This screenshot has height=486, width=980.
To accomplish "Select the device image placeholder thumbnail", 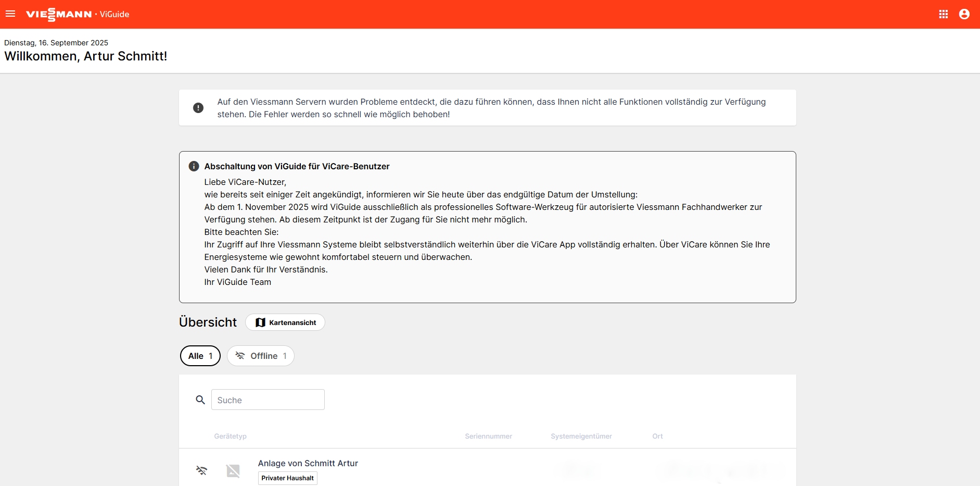I will coord(233,471).
